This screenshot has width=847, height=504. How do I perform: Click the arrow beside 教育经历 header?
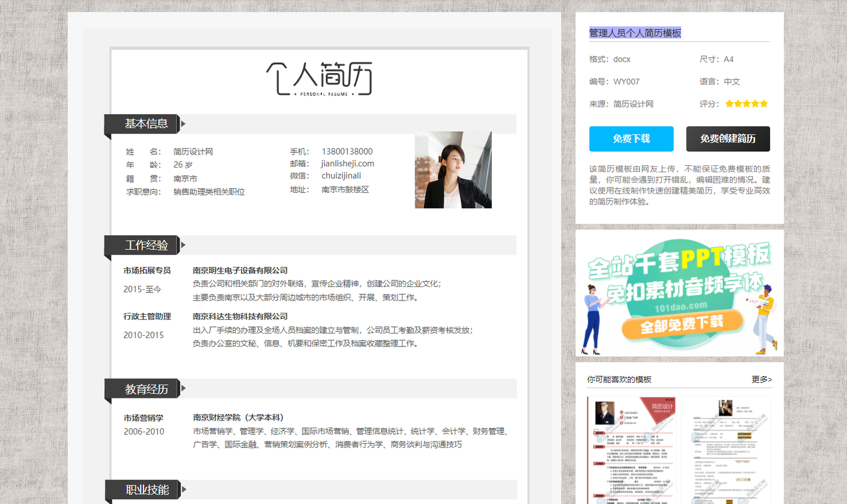184,388
